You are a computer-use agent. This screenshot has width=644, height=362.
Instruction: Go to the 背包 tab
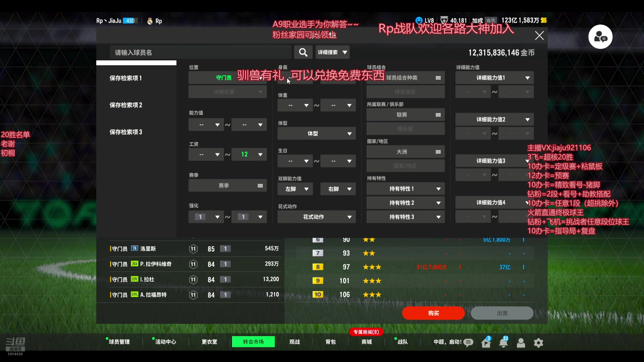pos(330,342)
